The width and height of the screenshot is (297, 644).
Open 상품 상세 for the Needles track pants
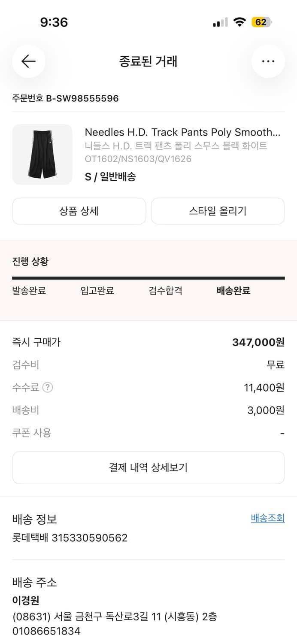point(79,211)
